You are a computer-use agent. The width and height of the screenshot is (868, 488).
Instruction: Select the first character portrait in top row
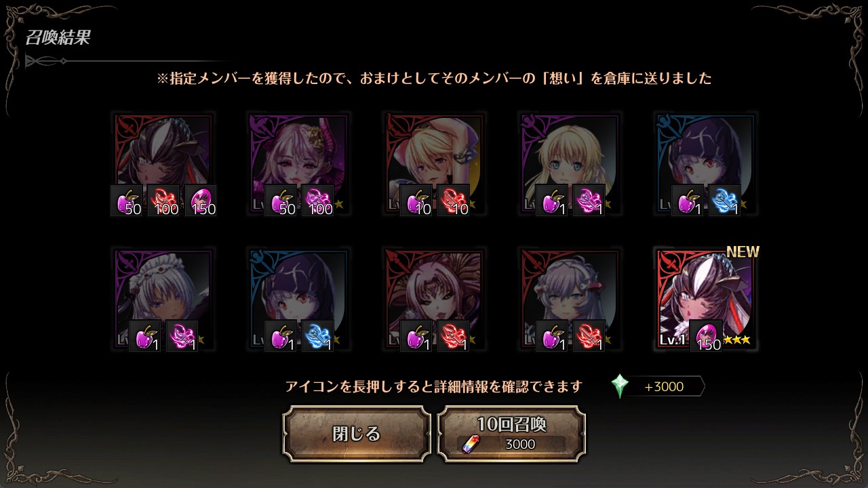pyautogui.click(x=163, y=164)
